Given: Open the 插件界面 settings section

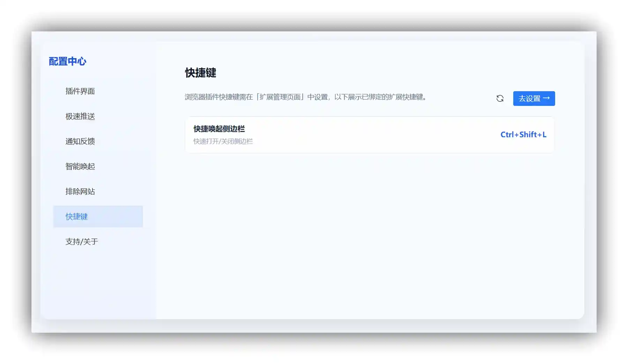Looking at the screenshot, I should click(80, 91).
